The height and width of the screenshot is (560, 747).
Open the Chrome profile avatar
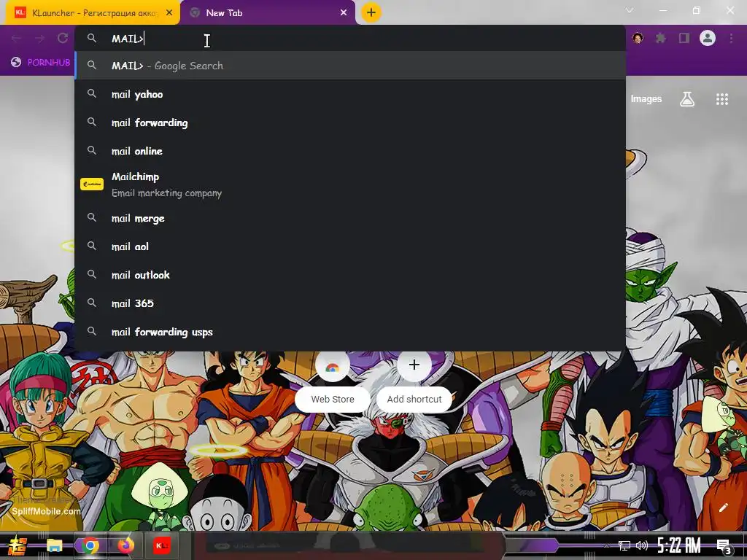click(x=708, y=38)
